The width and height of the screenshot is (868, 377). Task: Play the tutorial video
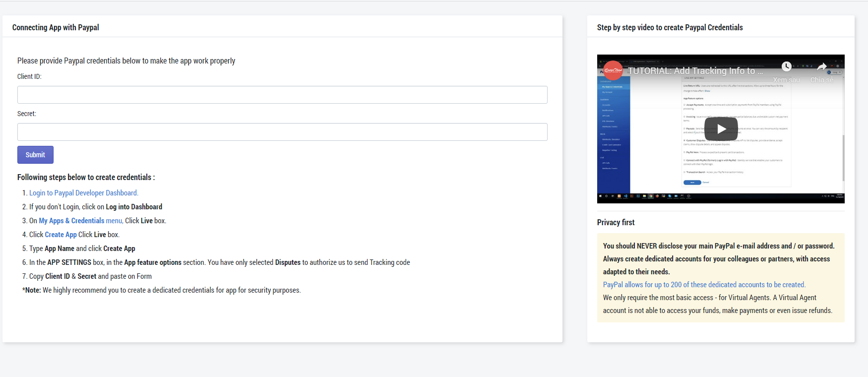point(721,129)
